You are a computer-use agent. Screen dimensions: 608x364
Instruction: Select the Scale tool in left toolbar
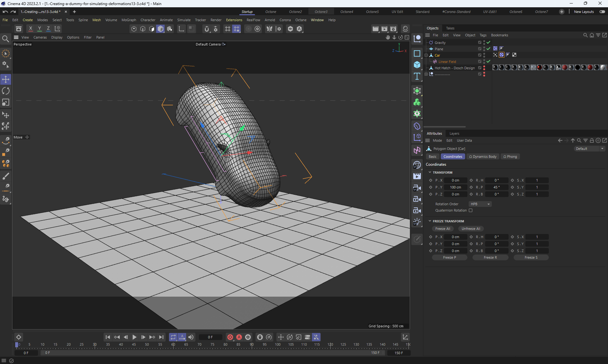click(6, 102)
